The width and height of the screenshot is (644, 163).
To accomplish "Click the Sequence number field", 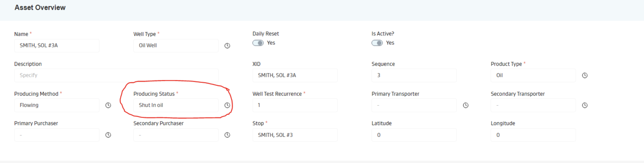I will (414, 75).
